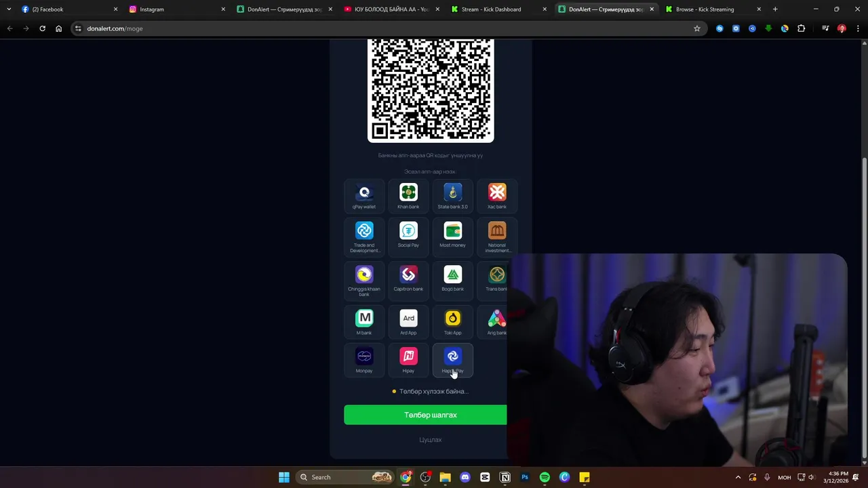Click the Төлбөр хүлээж байна status text
This screenshot has height=488, width=868.
click(x=433, y=391)
